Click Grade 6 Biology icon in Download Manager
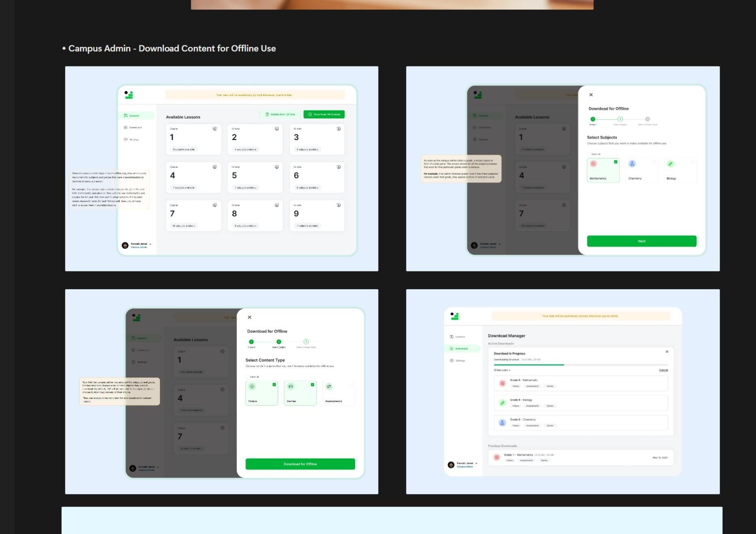 (x=502, y=403)
